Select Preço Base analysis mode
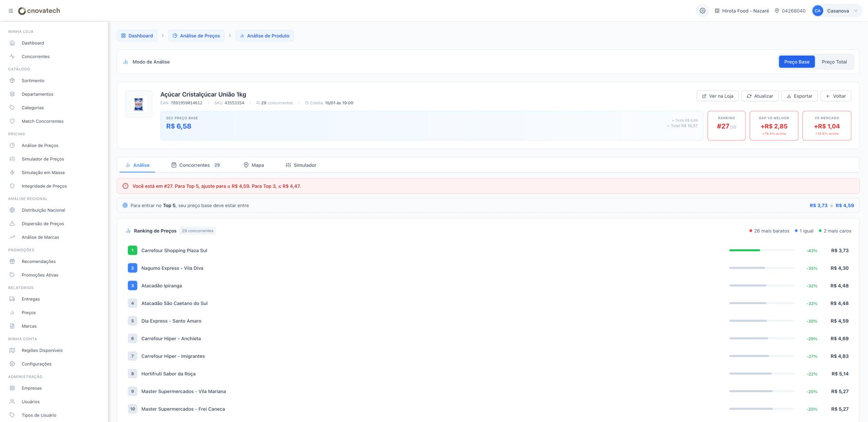 [x=797, y=62]
